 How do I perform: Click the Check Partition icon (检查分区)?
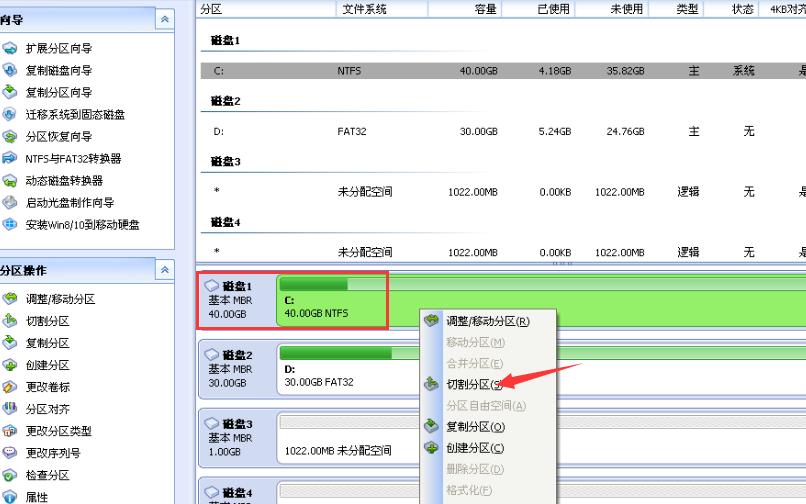pos(10,475)
